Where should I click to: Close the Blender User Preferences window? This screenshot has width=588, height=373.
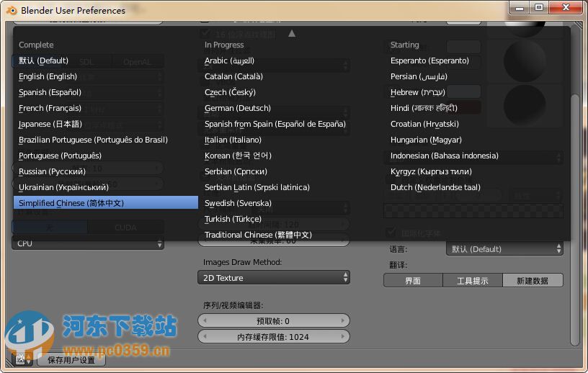[x=566, y=8]
